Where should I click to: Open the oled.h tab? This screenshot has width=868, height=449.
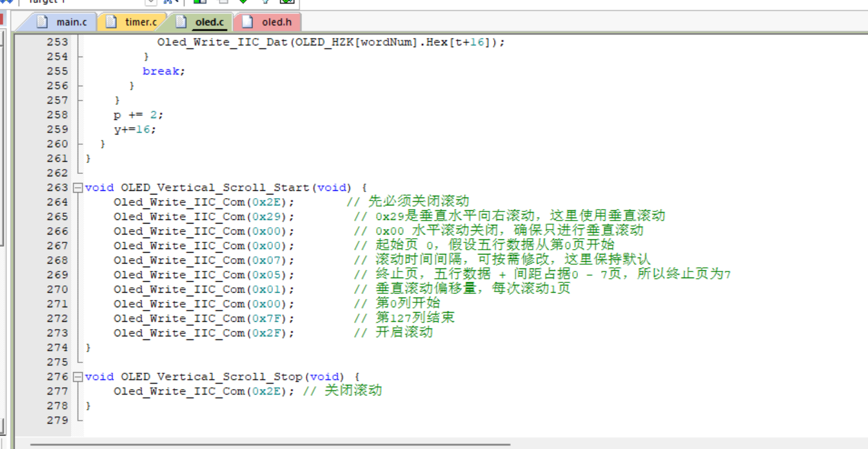click(267, 22)
